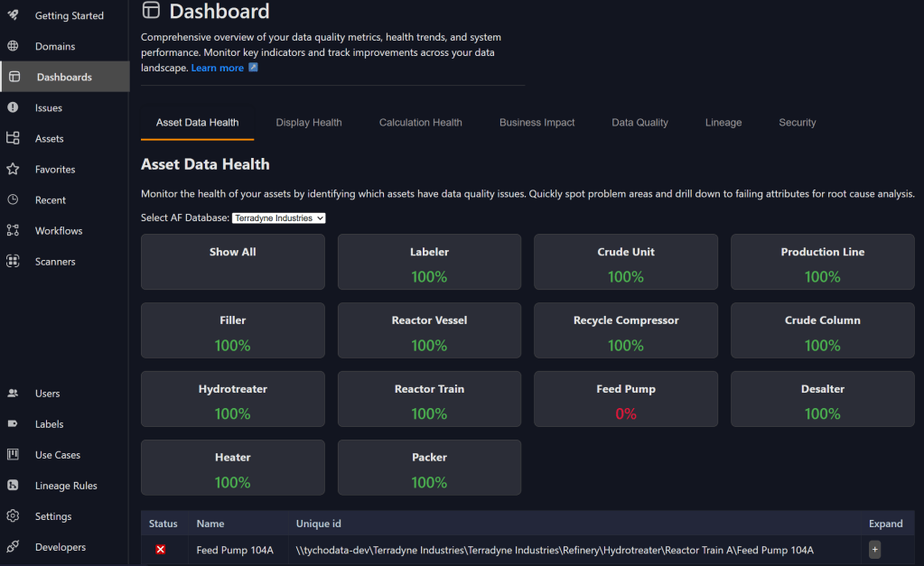Filter by the Hydrotreater asset card

pyautogui.click(x=233, y=399)
